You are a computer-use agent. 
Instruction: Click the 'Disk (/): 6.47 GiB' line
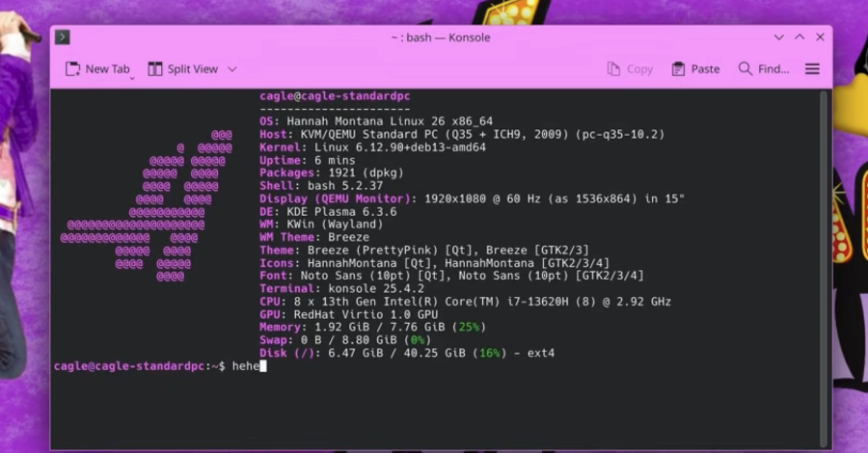click(x=407, y=353)
